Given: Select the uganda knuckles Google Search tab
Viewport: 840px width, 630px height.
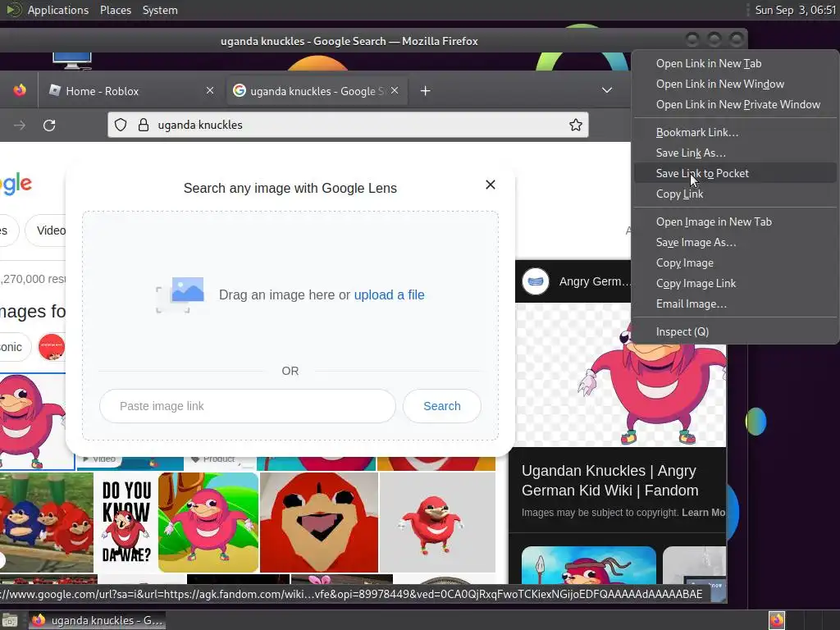Looking at the screenshot, I should click(316, 91).
